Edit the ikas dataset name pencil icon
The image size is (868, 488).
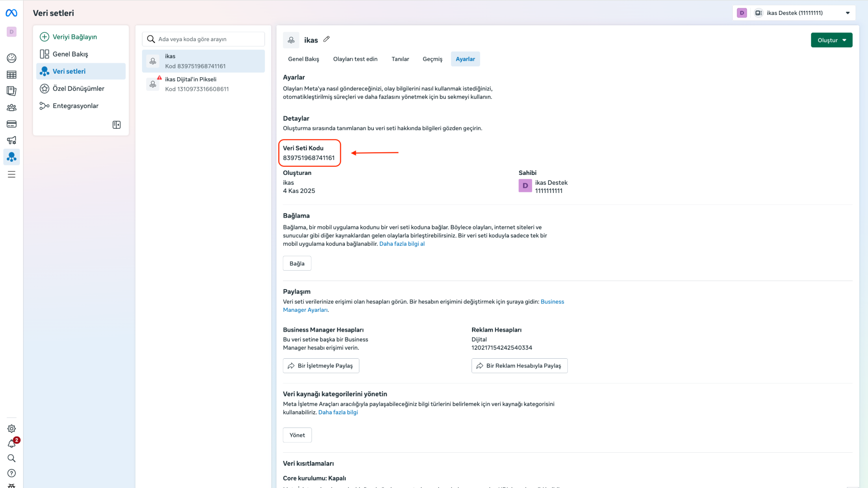tap(326, 39)
